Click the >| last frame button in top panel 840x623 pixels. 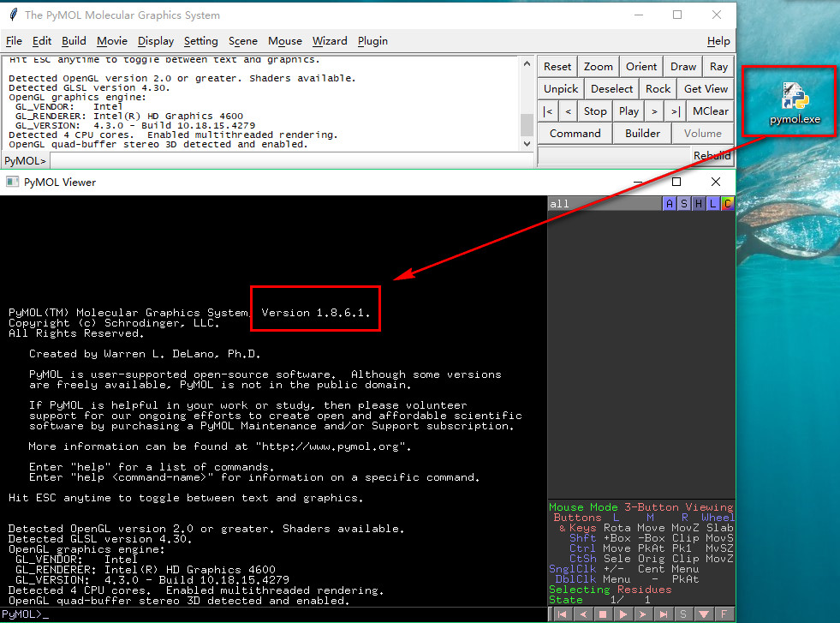(x=676, y=111)
